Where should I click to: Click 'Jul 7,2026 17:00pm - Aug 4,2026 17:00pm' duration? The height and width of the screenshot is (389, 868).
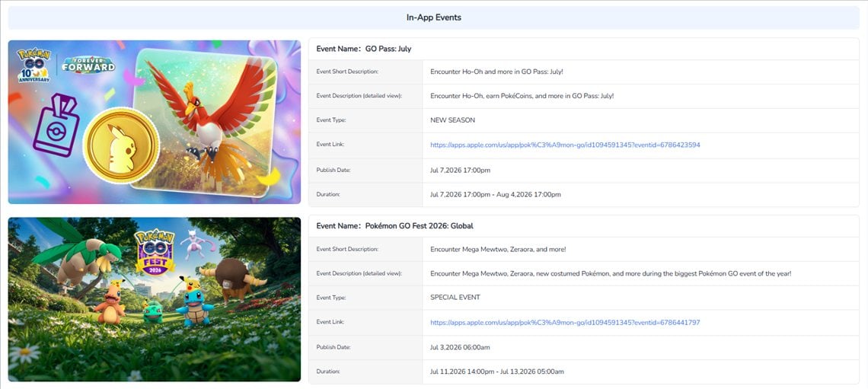pyautogui.click(x=496, y=195)
